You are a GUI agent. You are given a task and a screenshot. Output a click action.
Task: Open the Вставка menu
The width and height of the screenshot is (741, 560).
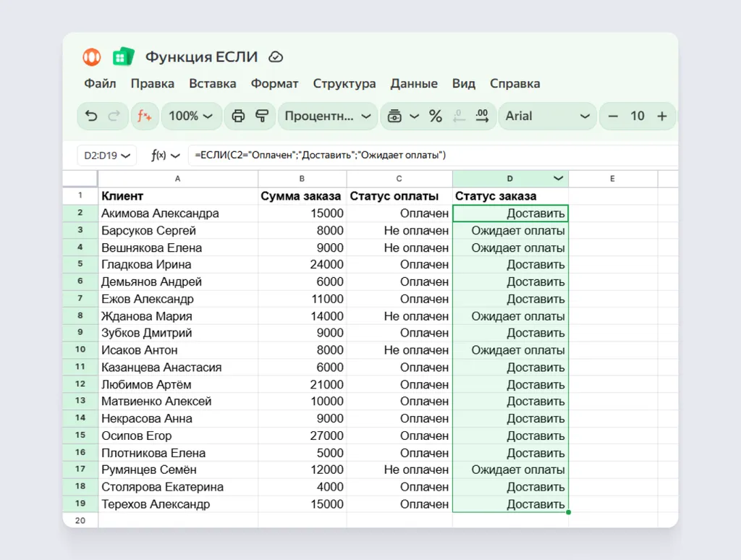tap(213, 84)
